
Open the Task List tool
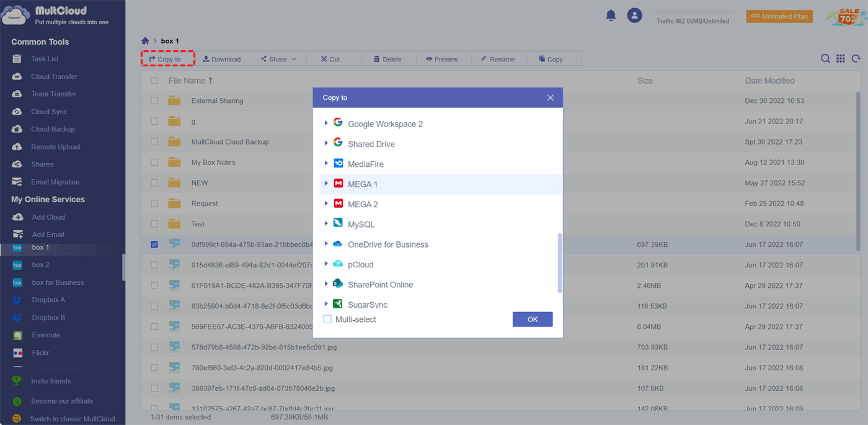(x=45, y=59)
